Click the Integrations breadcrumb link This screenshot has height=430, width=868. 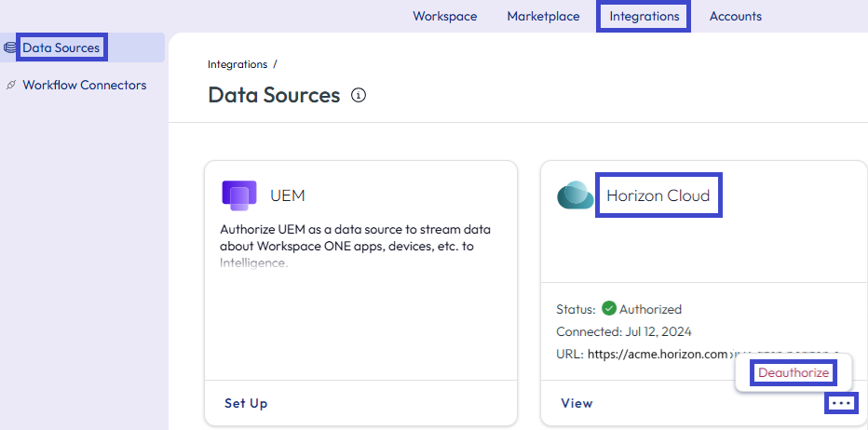click(x=237, y=64)
